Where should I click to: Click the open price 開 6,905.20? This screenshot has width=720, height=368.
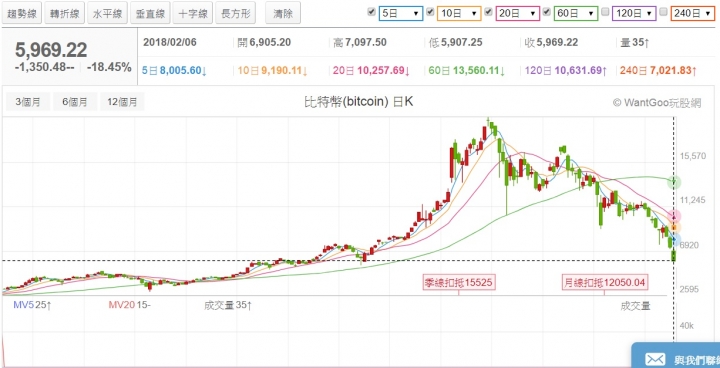tap(264, 43)
